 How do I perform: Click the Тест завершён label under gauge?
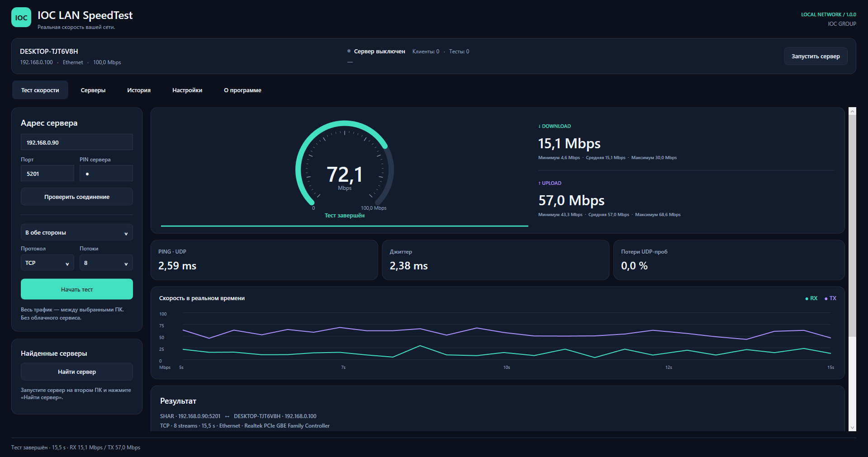[x=345, y=216]
